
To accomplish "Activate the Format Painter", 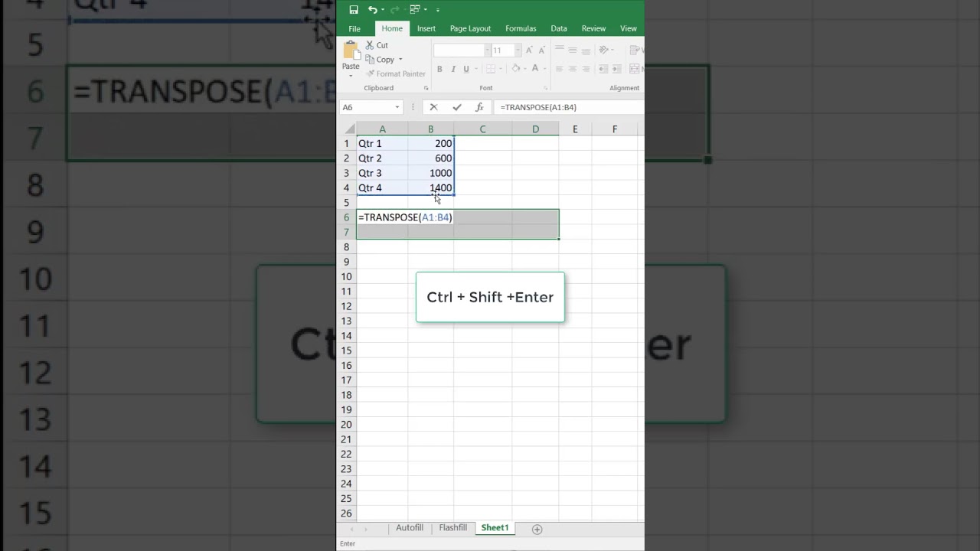I will click(395, 74).
